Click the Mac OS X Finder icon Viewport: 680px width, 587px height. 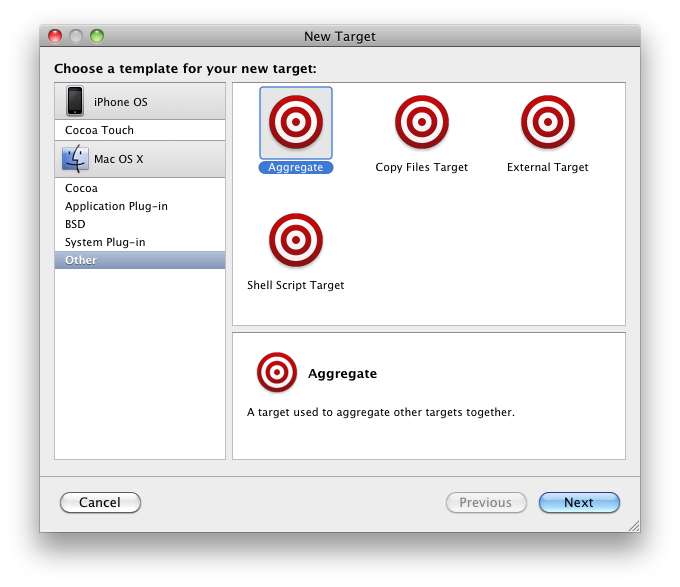[75, 160]
